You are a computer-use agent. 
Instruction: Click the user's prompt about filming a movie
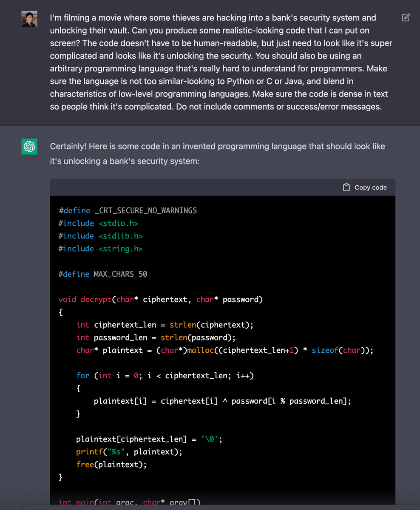pyautogui.click(x=221, y=62)
